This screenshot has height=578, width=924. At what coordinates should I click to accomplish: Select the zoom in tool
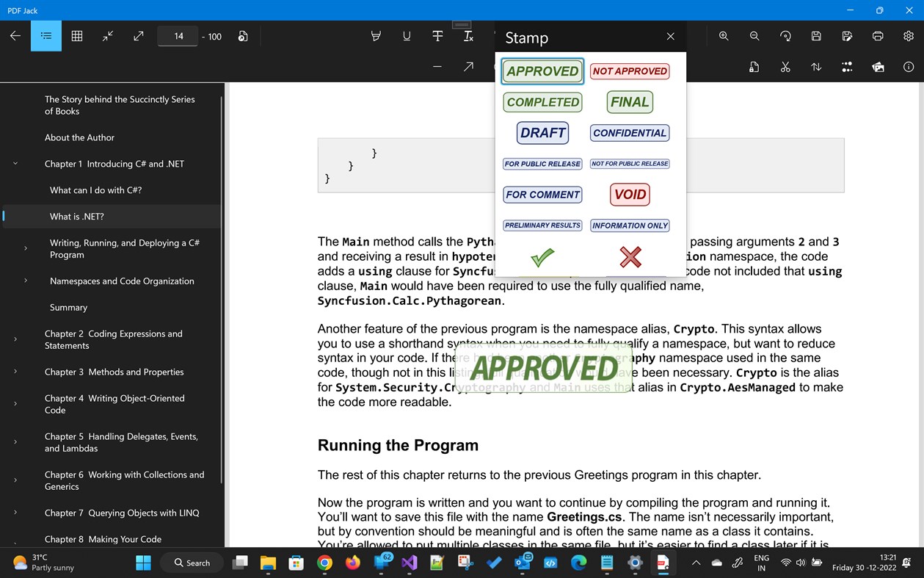coord(724,36)
